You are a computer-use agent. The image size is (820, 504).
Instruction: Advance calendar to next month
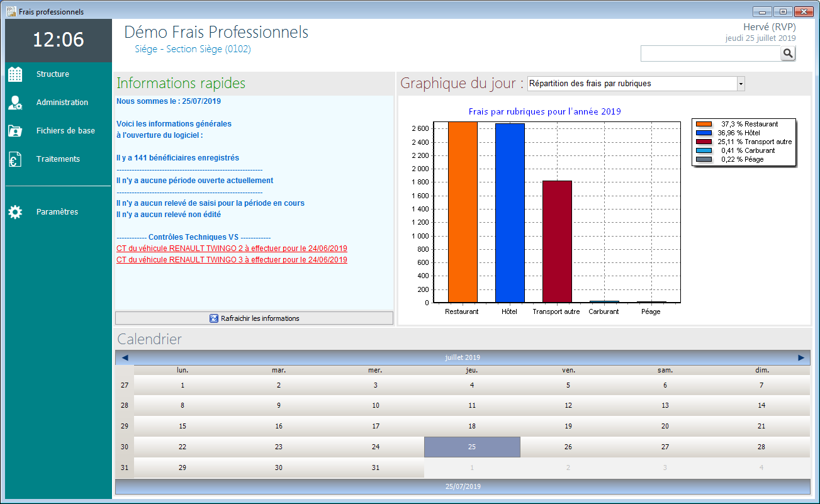tap(801, 357)
